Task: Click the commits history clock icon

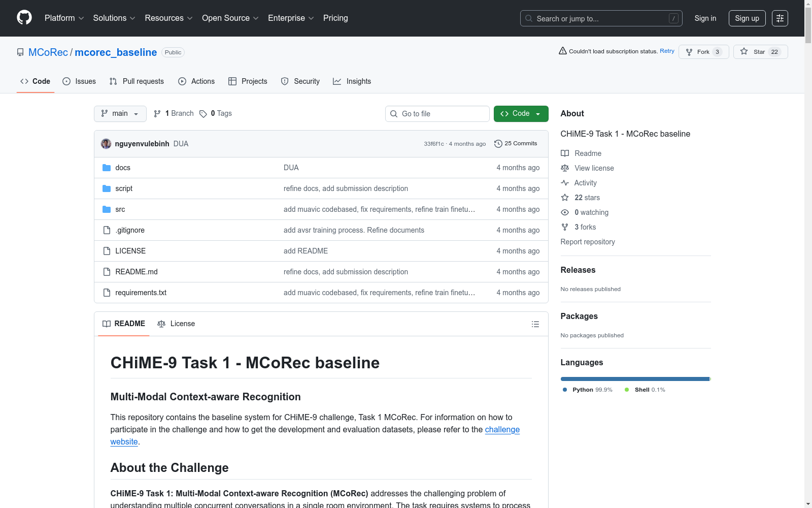Action: click(498, 144)
